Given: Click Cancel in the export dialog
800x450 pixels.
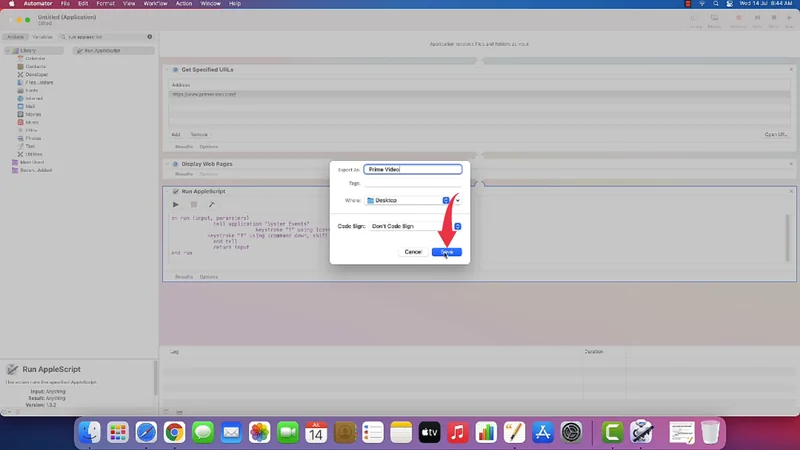Looking at the screenshot, I should (413, 252).
